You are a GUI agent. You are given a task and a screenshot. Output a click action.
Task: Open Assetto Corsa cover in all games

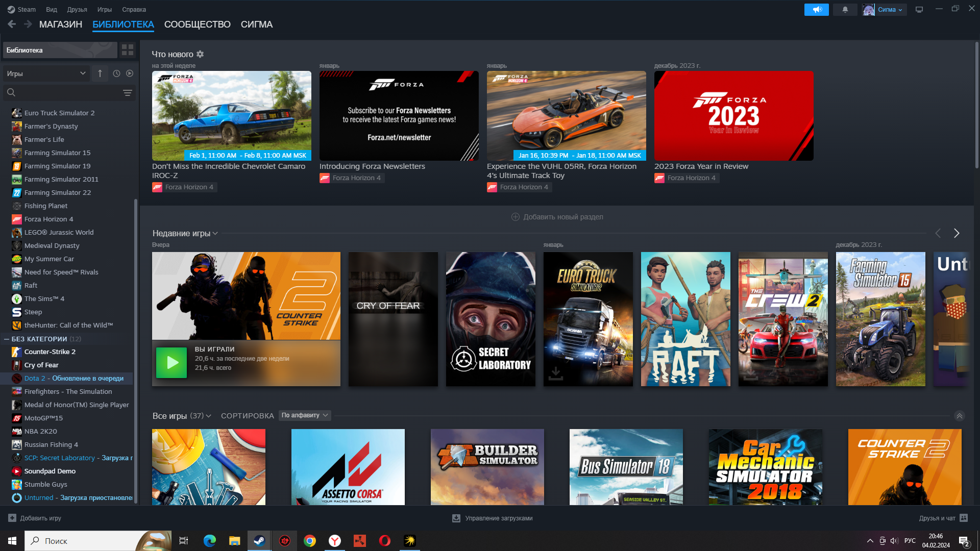click(x=348, y=467)
